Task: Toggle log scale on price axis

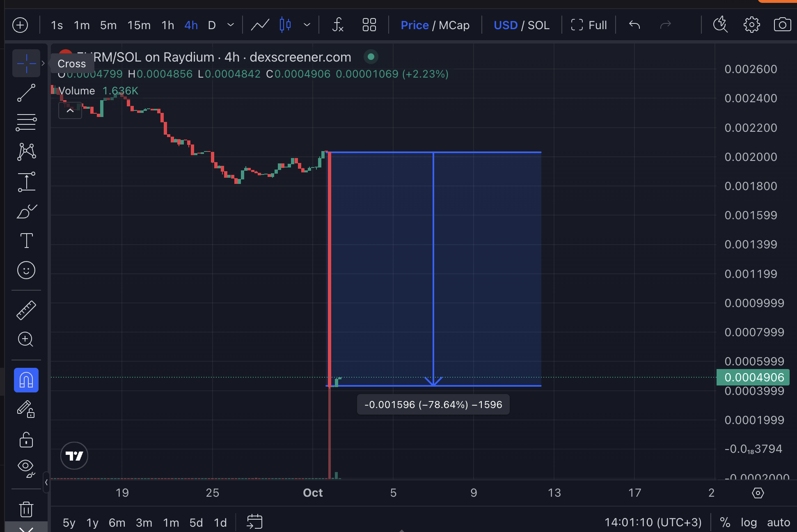Action: click(749, 522)
